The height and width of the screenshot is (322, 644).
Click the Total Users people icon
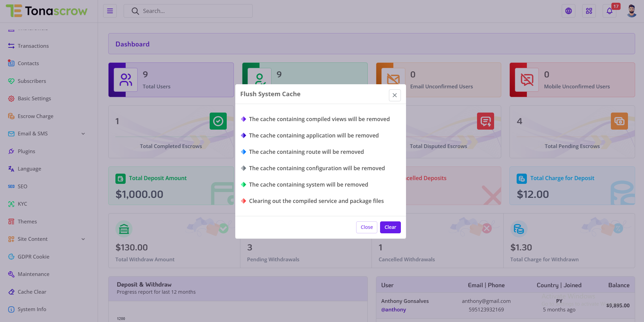tap(126, 80)
